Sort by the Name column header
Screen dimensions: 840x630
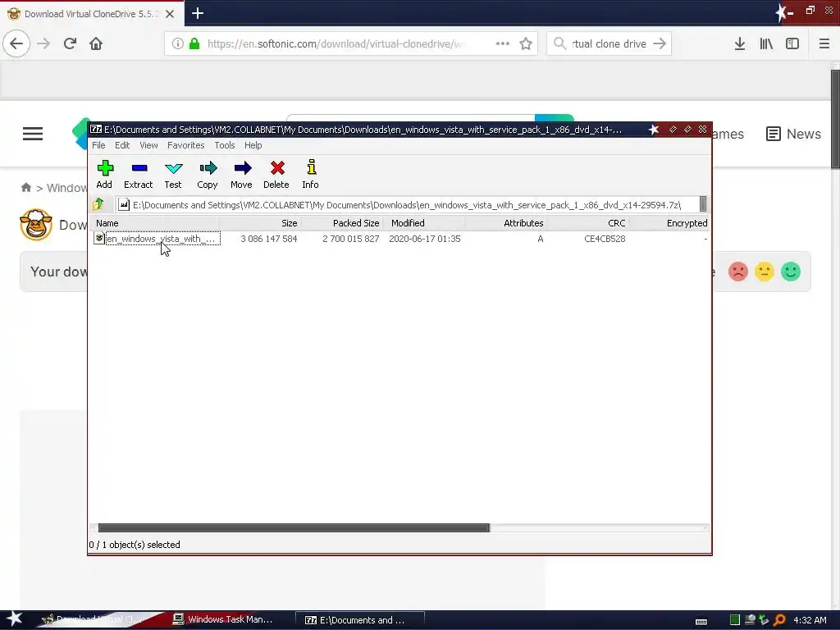[155, 223]
